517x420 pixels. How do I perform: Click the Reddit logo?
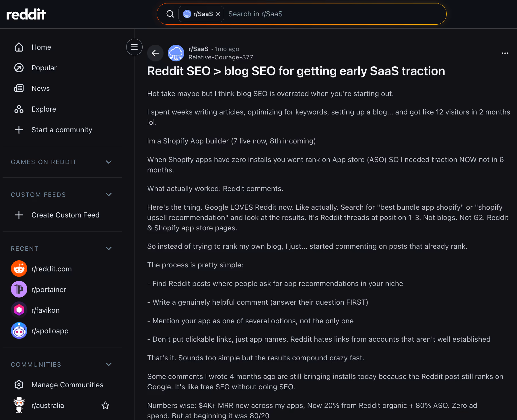(26, 14)
